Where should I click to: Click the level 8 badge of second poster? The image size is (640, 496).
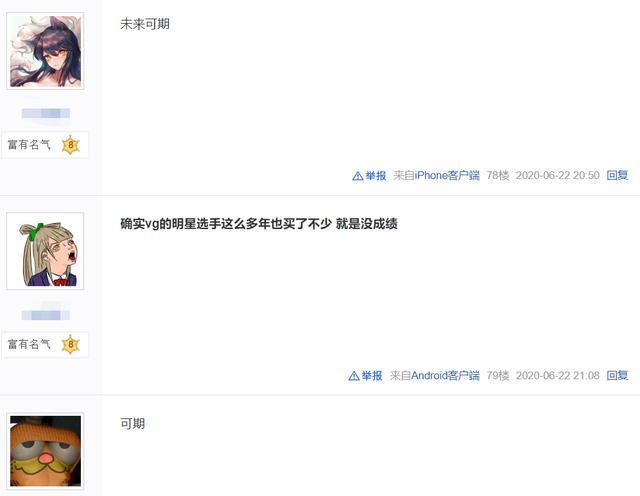pyautogui.click(x=70, y=345)
